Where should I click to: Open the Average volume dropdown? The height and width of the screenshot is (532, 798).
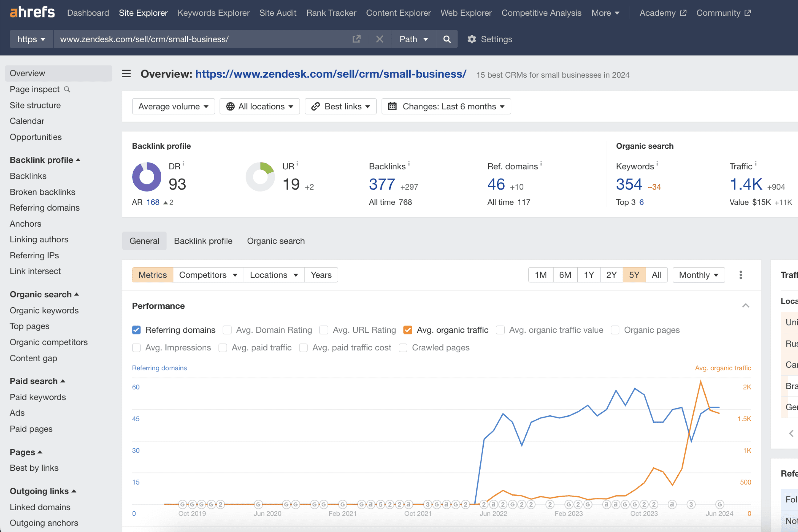click(173, 106)
